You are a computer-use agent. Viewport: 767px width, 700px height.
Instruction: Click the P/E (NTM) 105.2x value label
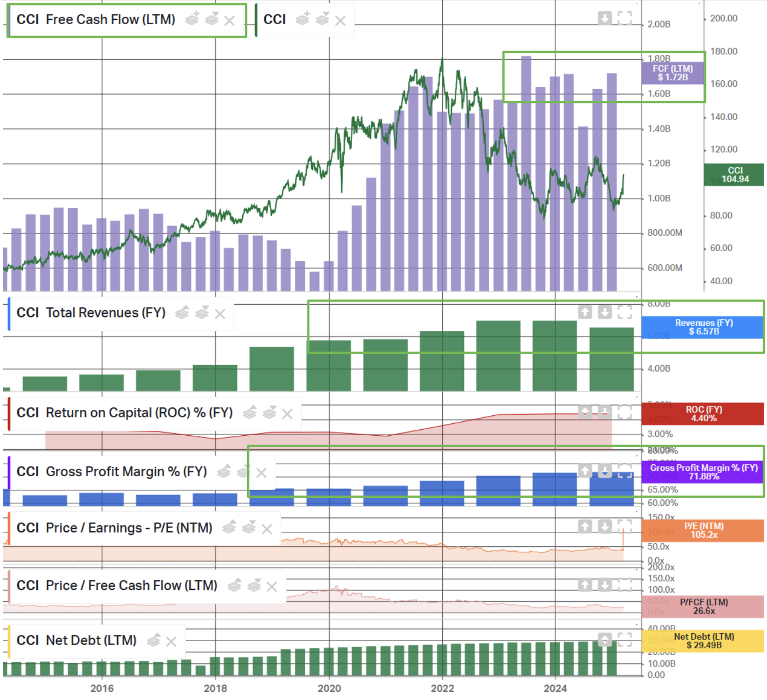[x=703, y=531]
